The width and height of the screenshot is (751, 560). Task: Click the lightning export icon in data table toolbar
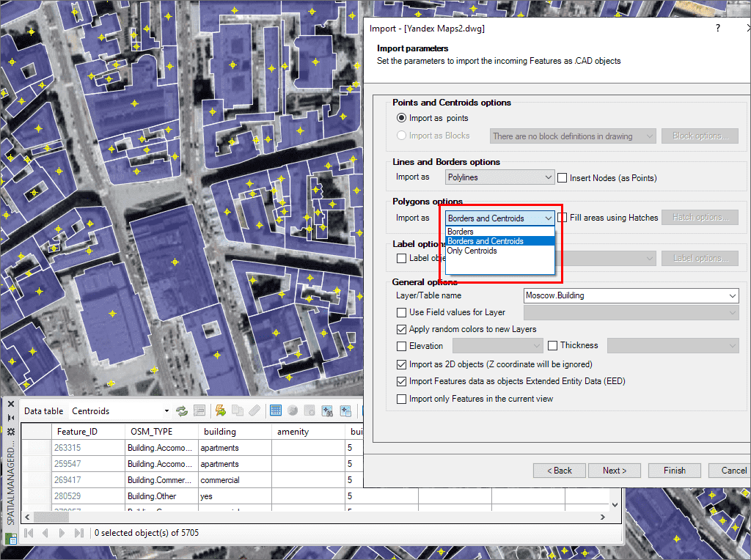220,410
